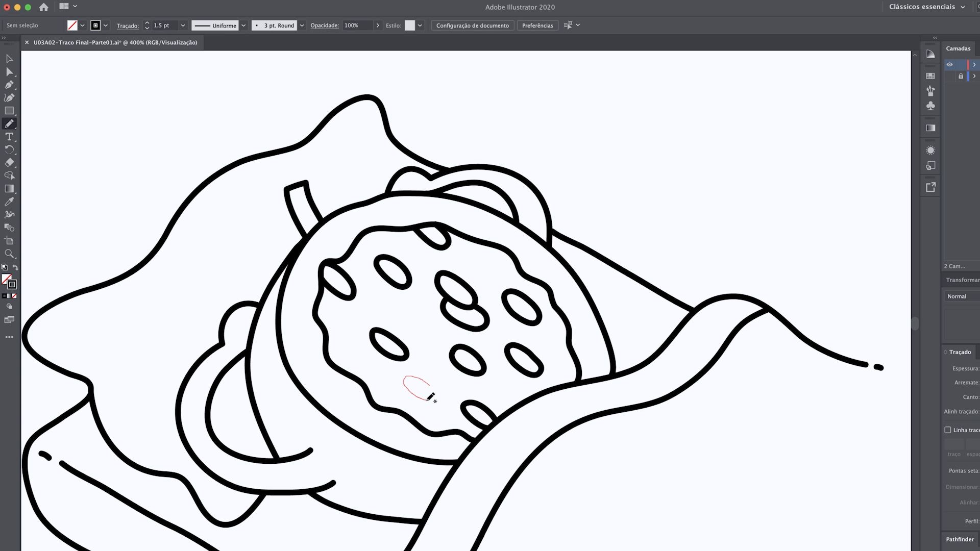The height and width of the screenshot is (551, 980).
Task: Expand the top layer's contents
Action: (x=974, y=64)
